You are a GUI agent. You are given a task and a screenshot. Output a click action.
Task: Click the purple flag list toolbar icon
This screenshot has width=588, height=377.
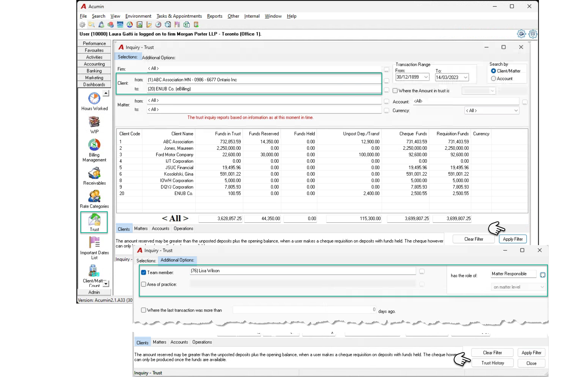point(177,25)
